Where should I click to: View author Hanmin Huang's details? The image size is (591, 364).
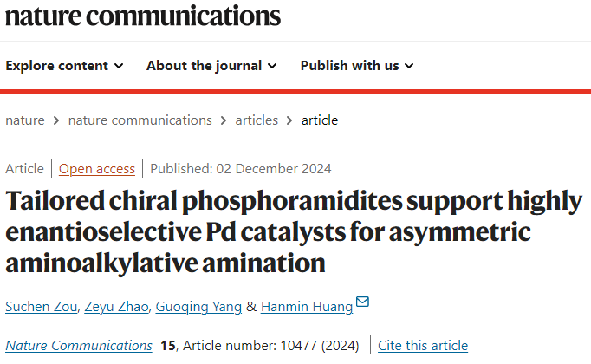pos(307,306)
